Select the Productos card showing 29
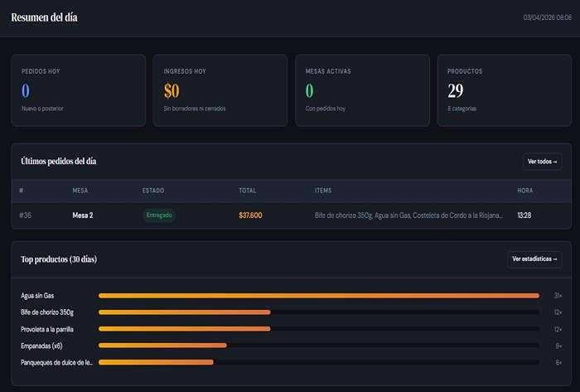Viewport: 580px width, 392px height. click(504, 90)
